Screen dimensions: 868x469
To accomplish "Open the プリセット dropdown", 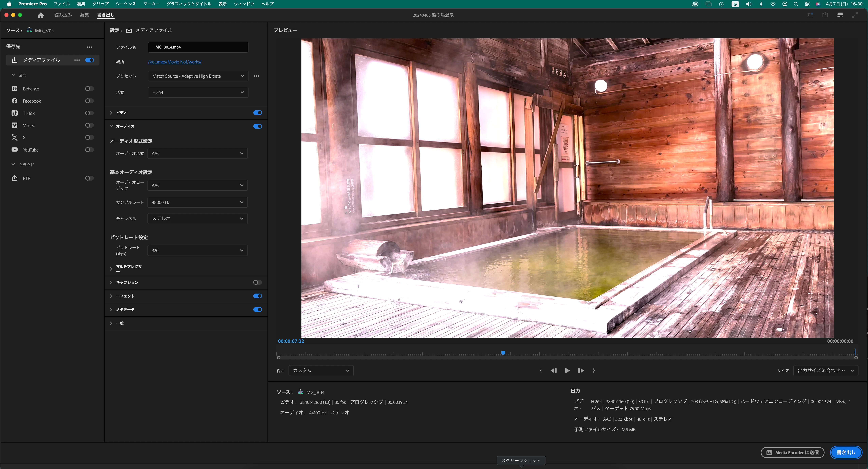I will pos(198,76).
